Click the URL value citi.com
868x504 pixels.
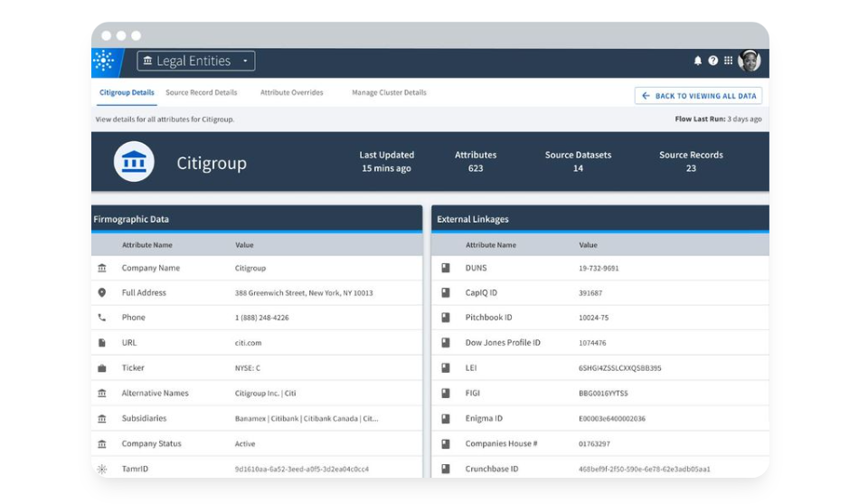(x=248, y=343)
